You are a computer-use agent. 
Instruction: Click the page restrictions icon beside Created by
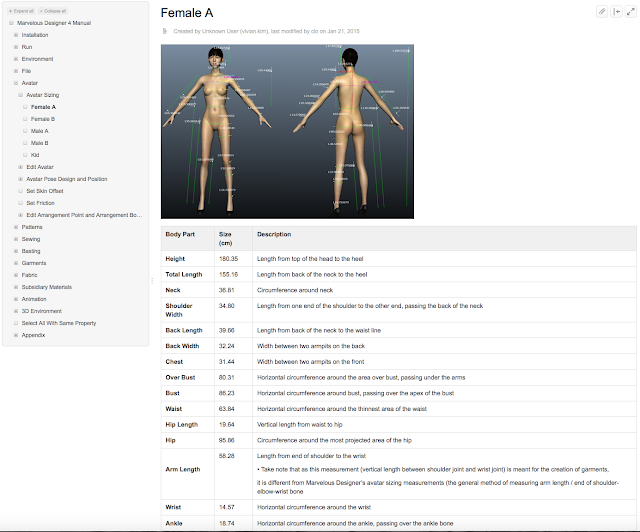tap(164, 31)
